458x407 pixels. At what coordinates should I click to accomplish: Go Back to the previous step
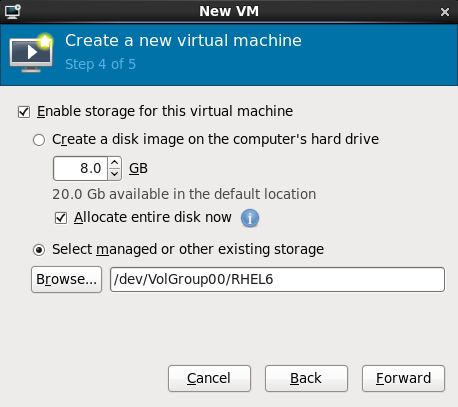click(306, 378)
